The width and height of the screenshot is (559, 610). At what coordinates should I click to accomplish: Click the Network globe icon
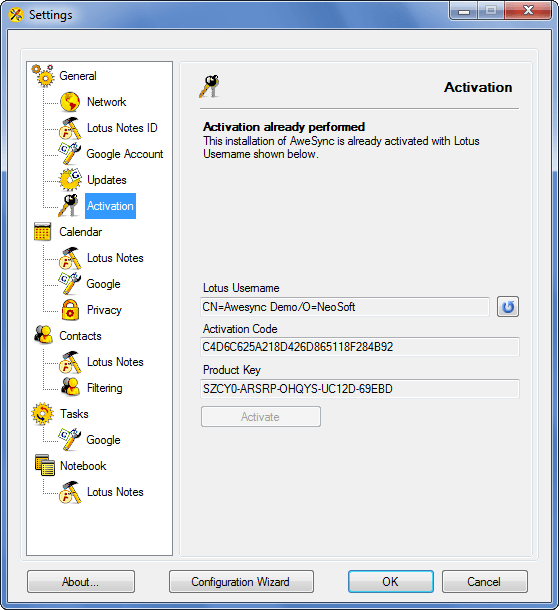[x=70, y=102]
